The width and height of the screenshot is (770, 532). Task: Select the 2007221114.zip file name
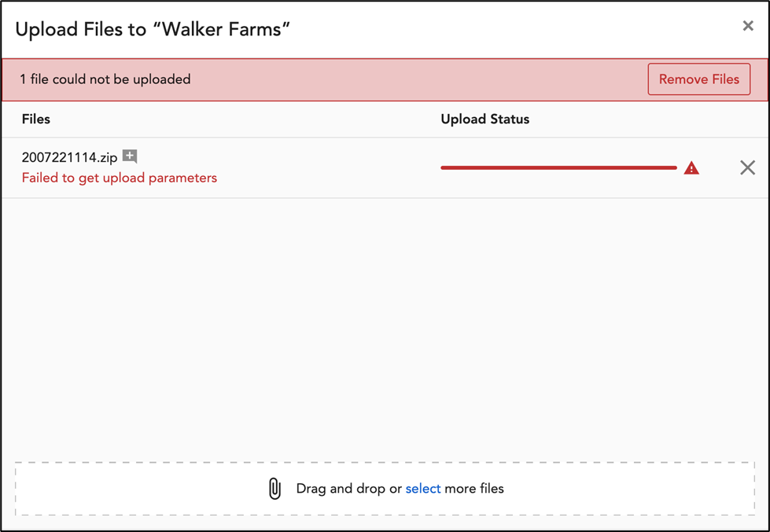coord(70,157)
